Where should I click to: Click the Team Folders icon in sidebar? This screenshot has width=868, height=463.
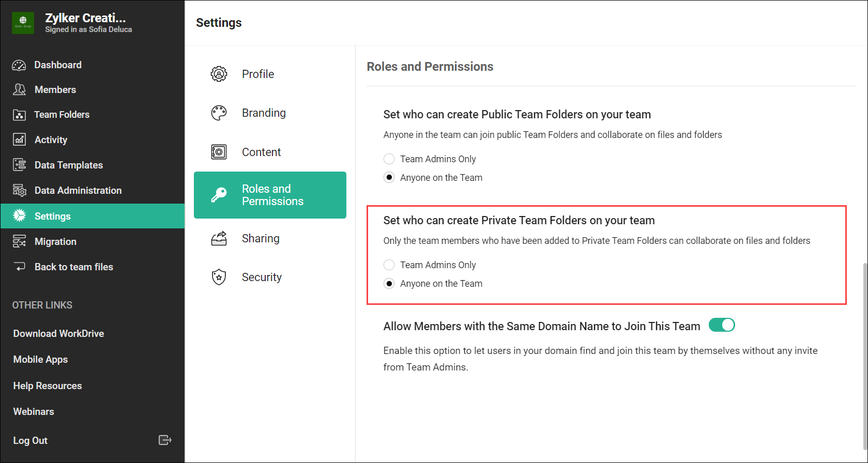click(x=19, y=115)
